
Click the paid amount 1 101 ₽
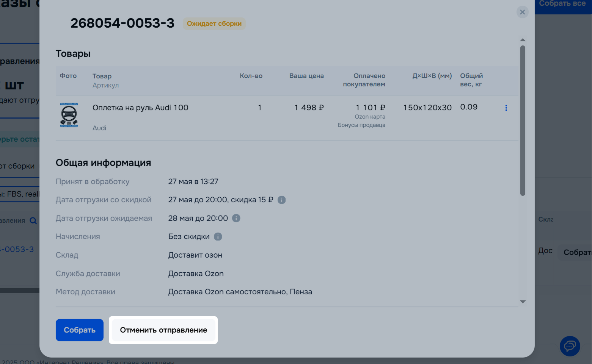pyautogui.click(x=371, y=108)
